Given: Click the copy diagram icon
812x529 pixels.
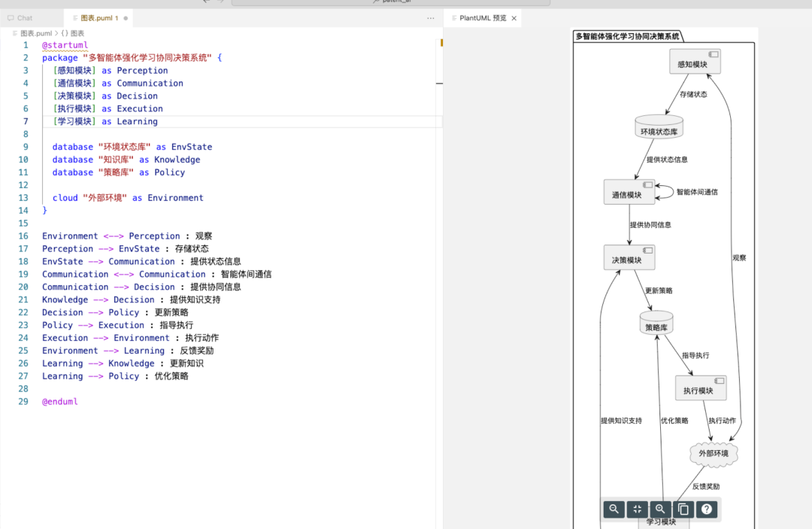Looking at the screenshot, I should (x=683, y=509).
